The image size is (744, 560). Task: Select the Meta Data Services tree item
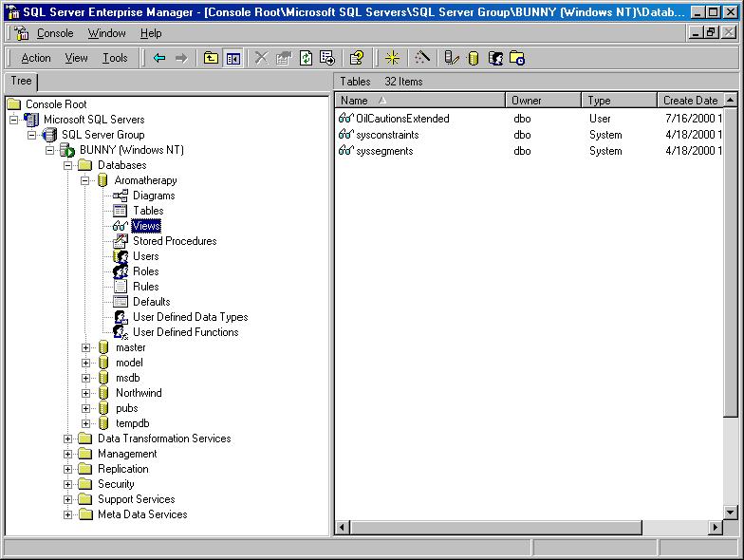(142, 514)
